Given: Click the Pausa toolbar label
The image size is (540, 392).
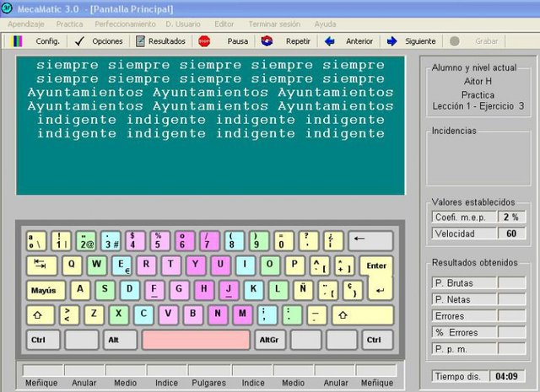Looking at the screenshot, I should pos(238,41).
